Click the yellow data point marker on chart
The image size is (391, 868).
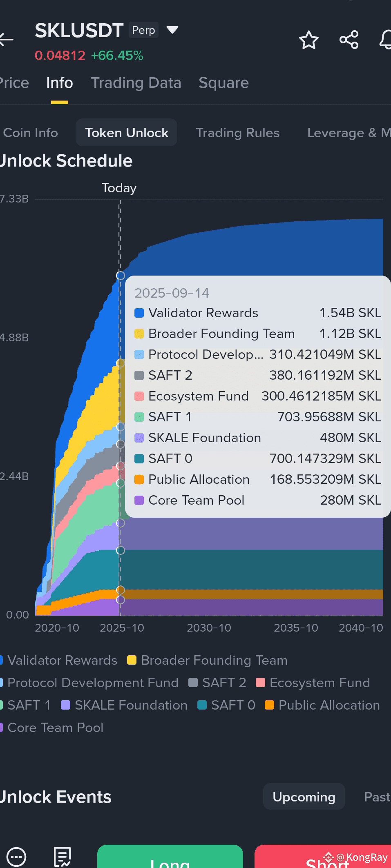click(120, 363)
